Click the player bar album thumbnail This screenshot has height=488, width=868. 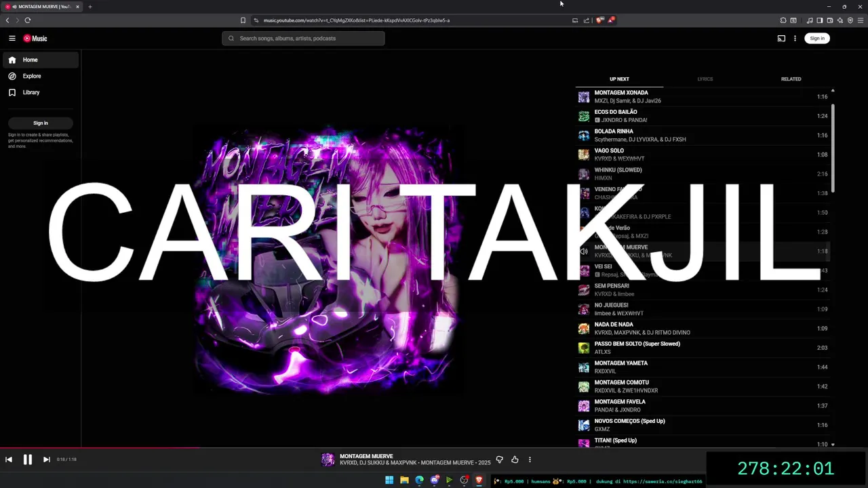(x=328, y=460)
